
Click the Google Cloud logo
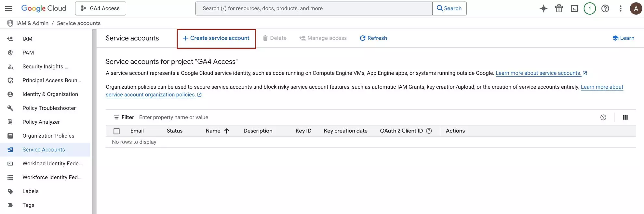(44, 8)
